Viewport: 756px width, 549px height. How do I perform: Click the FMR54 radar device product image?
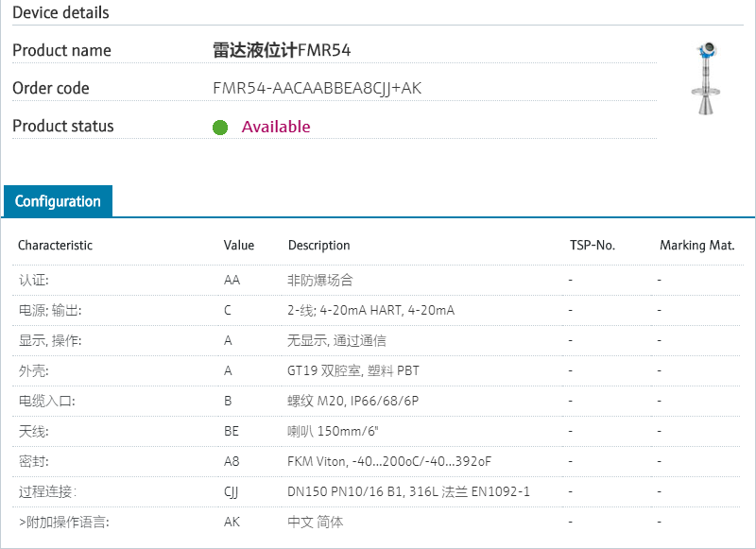click(x=705, y=78)
